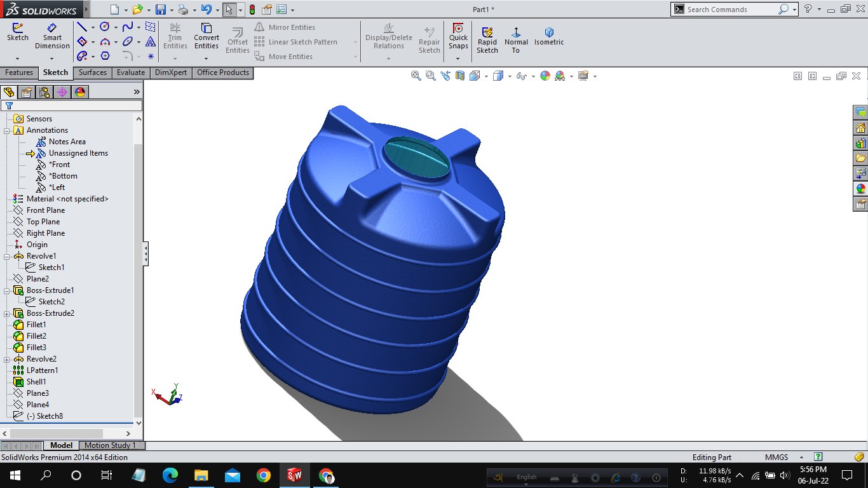Expand the Boss-Extrude2 feature node

(x=7, y=313)
